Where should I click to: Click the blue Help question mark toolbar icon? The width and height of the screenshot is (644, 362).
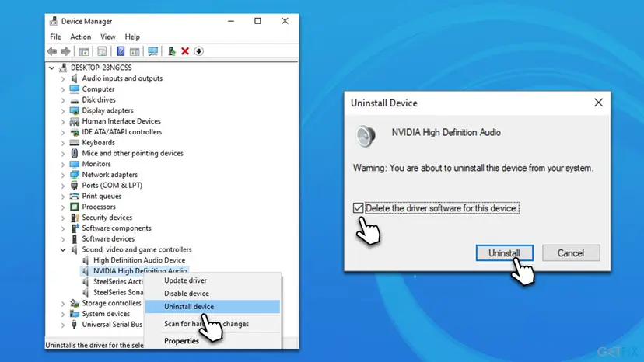(x=121, y=51)
